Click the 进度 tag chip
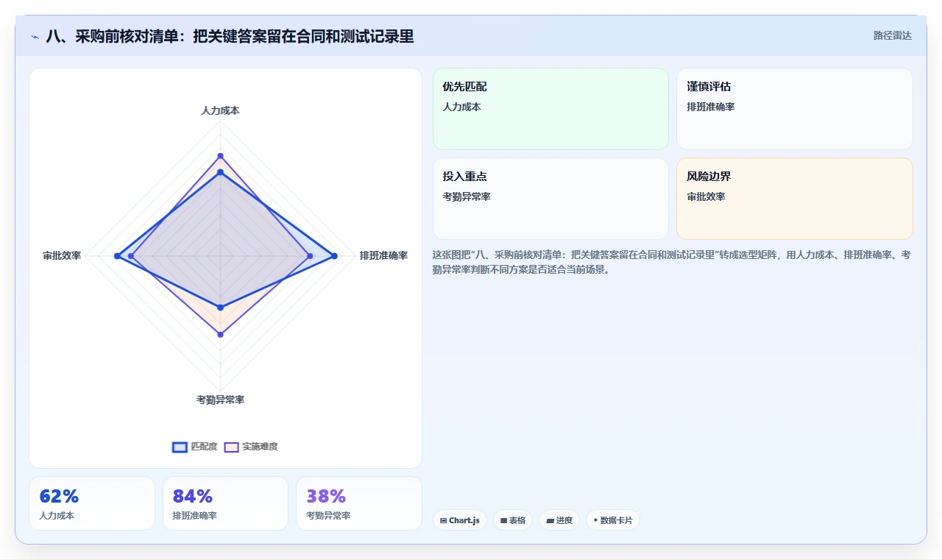The image size is (942, 560). point(559,520)
